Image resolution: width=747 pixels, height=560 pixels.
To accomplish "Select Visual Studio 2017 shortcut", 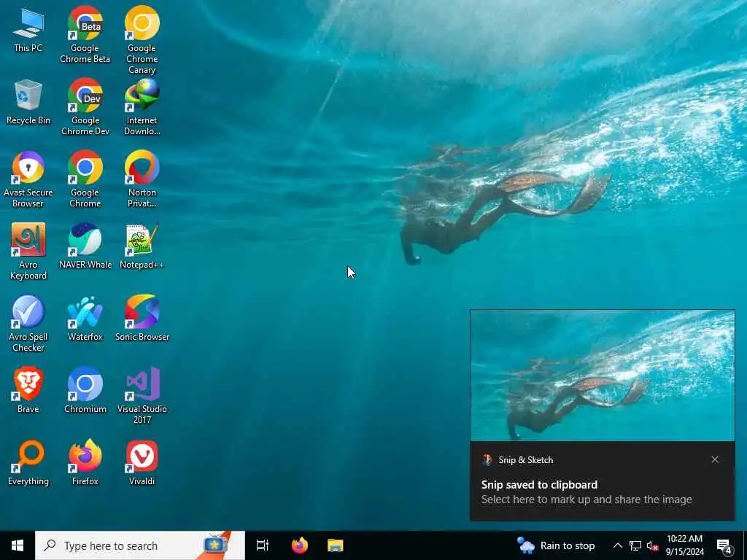I will click(x=142, y=395).
